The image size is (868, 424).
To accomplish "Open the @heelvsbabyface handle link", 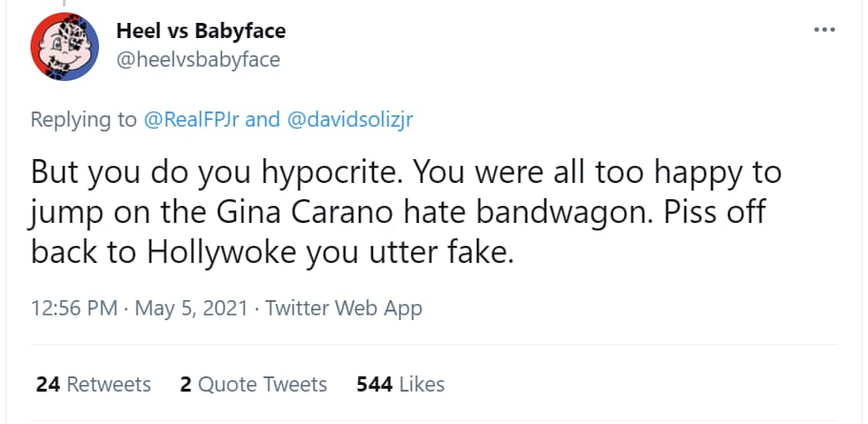I will pyautogui.click(x=198, y=59).
